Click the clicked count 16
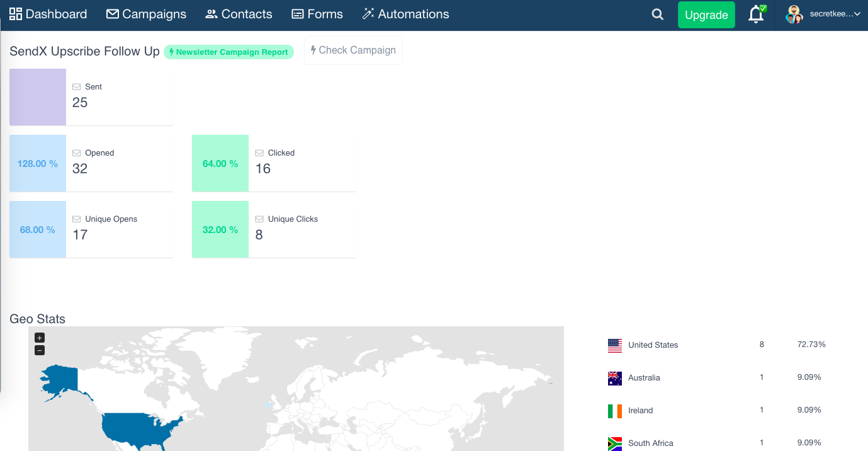868x451 pixels. coord(263,169)
